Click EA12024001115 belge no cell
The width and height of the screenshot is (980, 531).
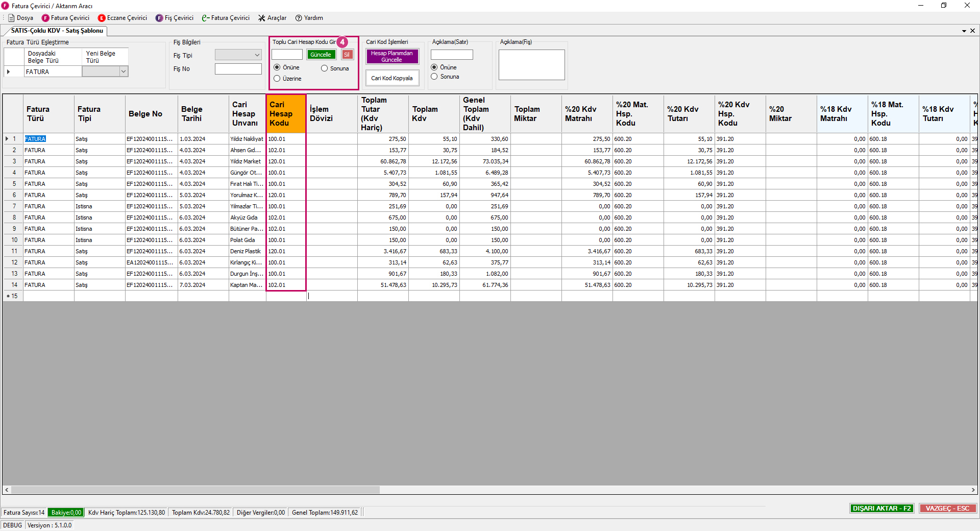[151, 262]
